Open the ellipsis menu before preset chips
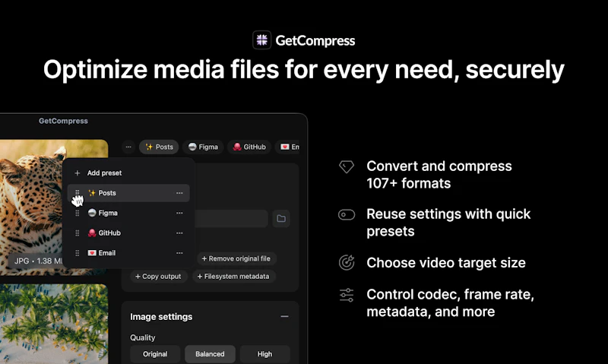The image size is (608, 364). click(x=128, y=147)
